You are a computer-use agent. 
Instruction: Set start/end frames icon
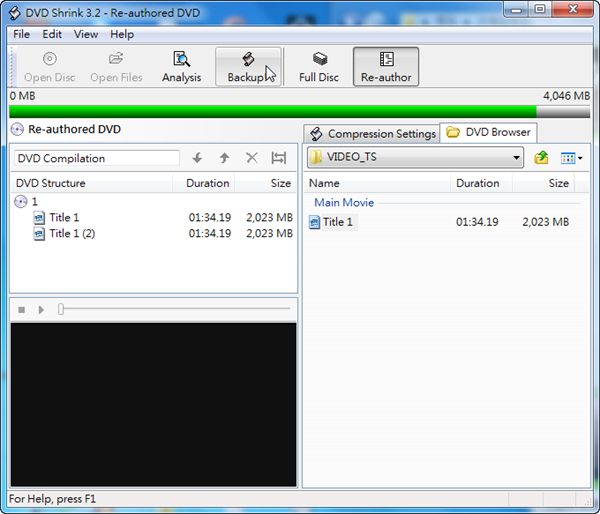pyautogui.click(x=279, y=158)
